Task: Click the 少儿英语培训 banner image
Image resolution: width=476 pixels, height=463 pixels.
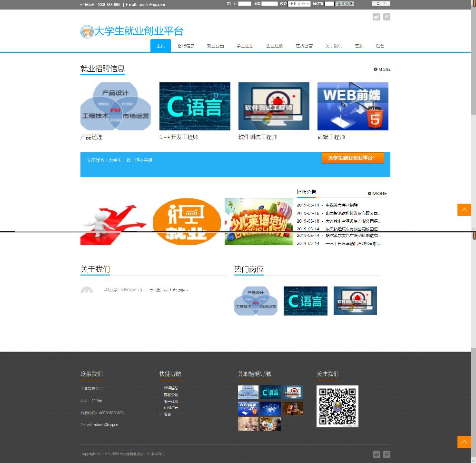Action: 259,221
